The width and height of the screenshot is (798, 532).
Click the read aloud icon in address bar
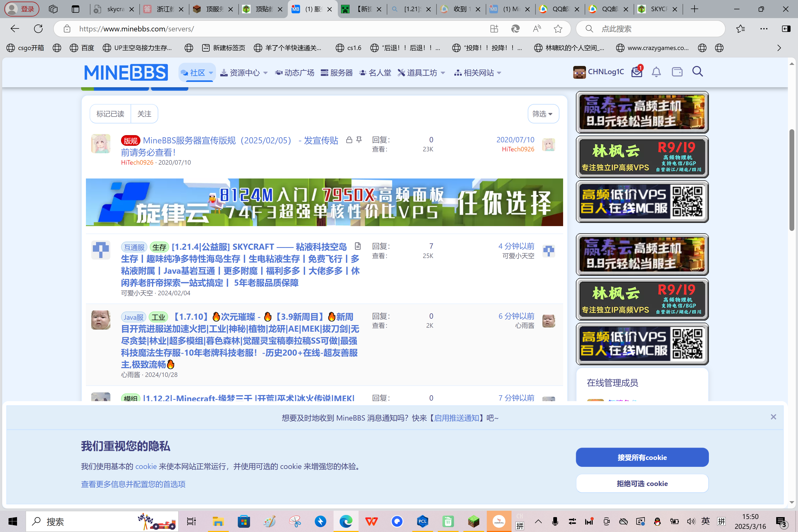pos(537,29)
